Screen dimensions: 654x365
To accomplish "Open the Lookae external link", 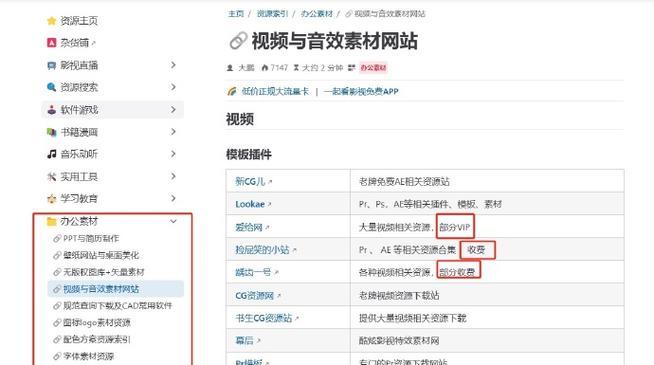I will [250, 204].
